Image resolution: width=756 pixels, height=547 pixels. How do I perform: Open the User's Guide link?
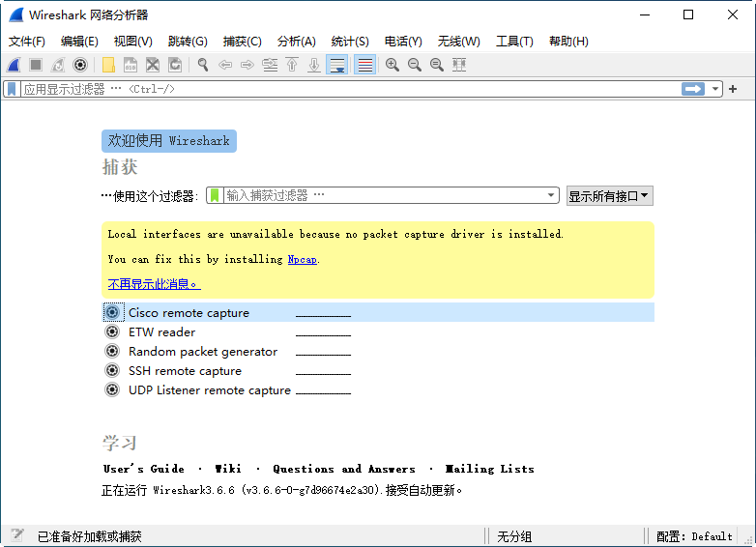144,469
